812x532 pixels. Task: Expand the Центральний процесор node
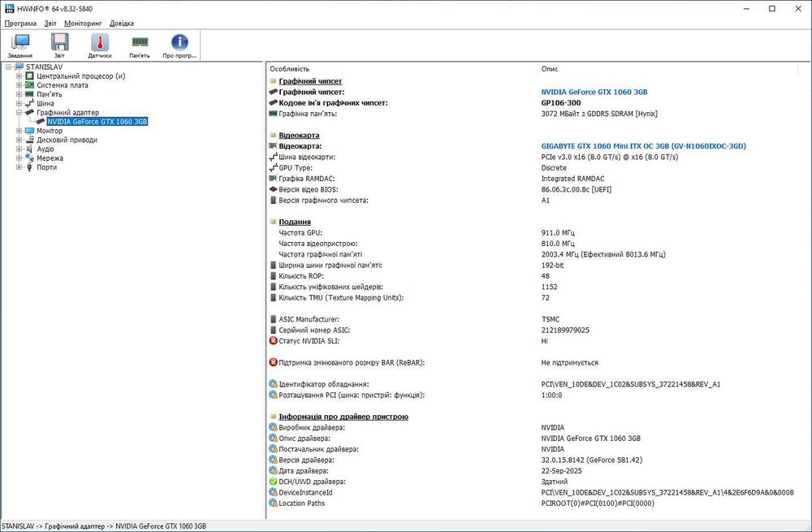click(19, 76)
